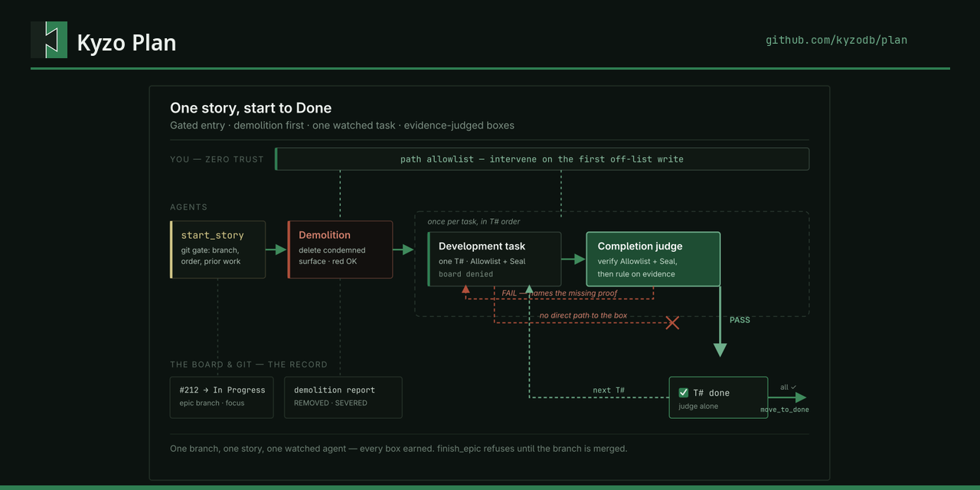Click the Completion judge box
Viewport: 980px width, 490px height.
[x=653, y=259]
